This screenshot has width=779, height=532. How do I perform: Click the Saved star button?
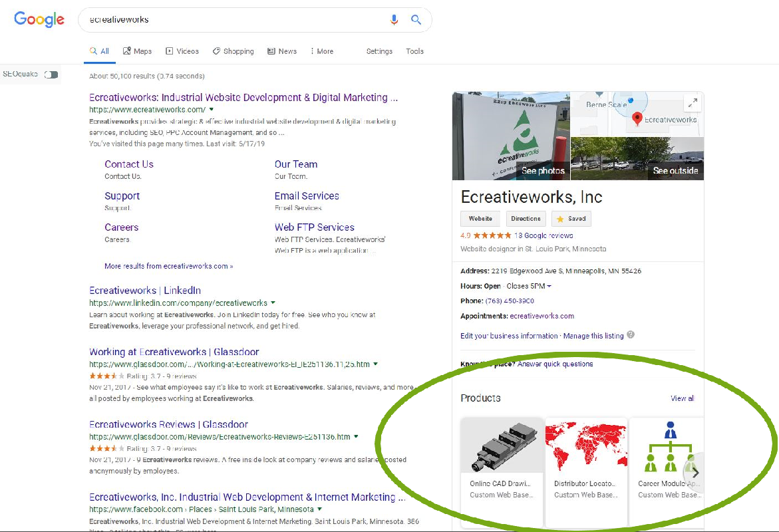571,219
